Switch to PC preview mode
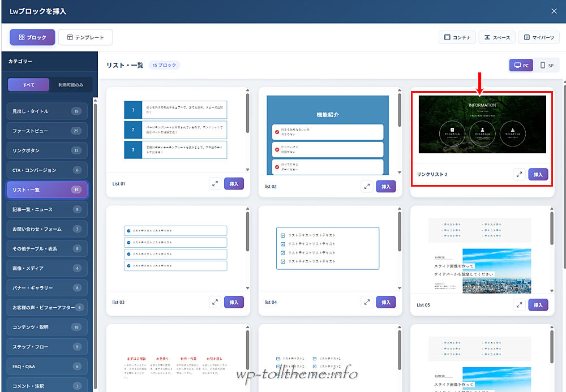The height and width of the screenshot is (392, 566). coord(521,65)
